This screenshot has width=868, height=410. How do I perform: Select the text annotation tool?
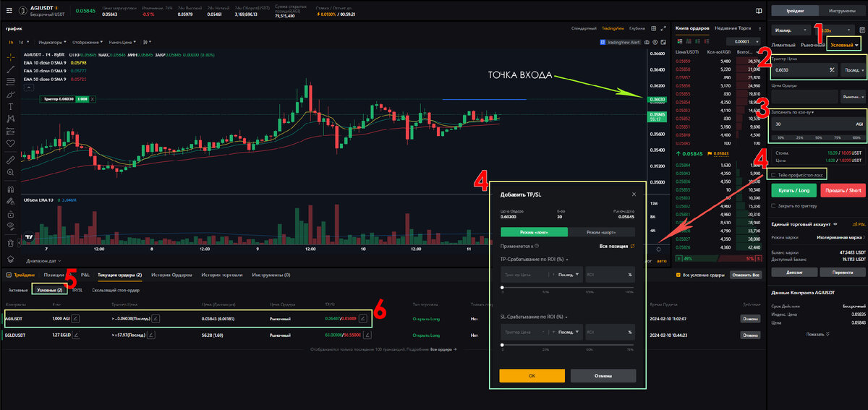click(x=10, y=106)
